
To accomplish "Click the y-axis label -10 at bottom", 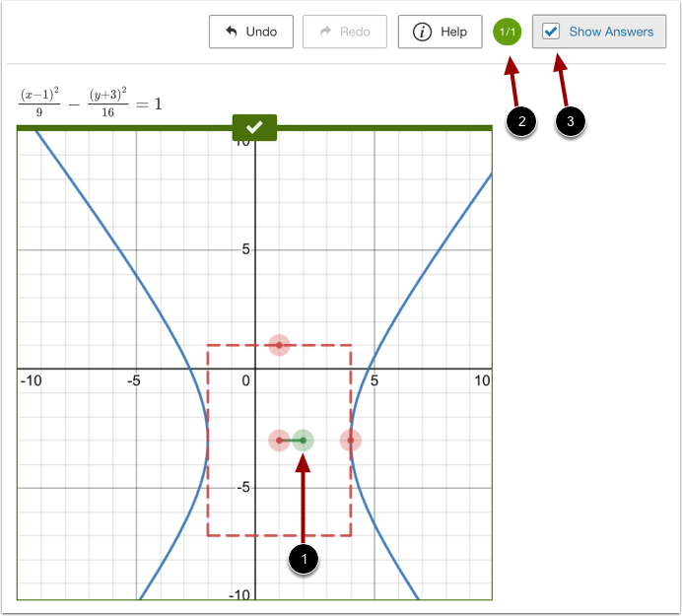I will pos(239,594).
